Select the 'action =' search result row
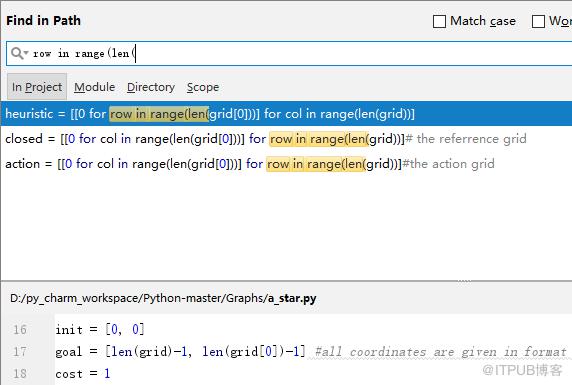The image size is (572, 385). (x=286, y=164)
